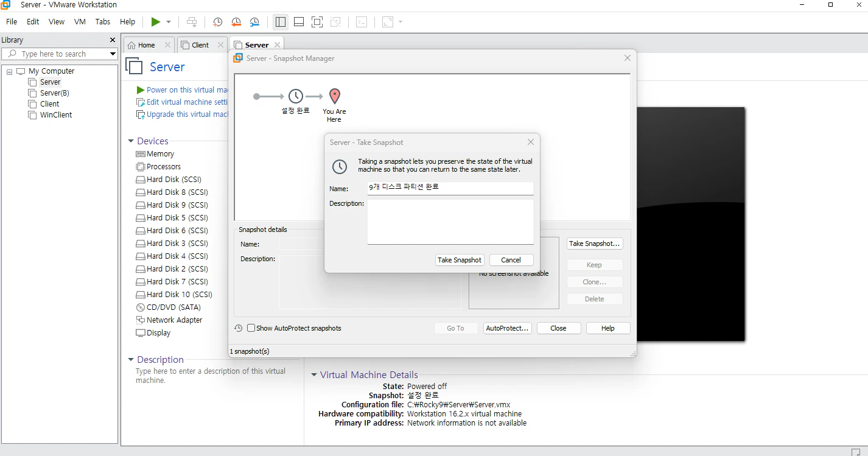Click the unity mode toolbar icon
This screenshot has height=456, width=868.
click(335, 22)
